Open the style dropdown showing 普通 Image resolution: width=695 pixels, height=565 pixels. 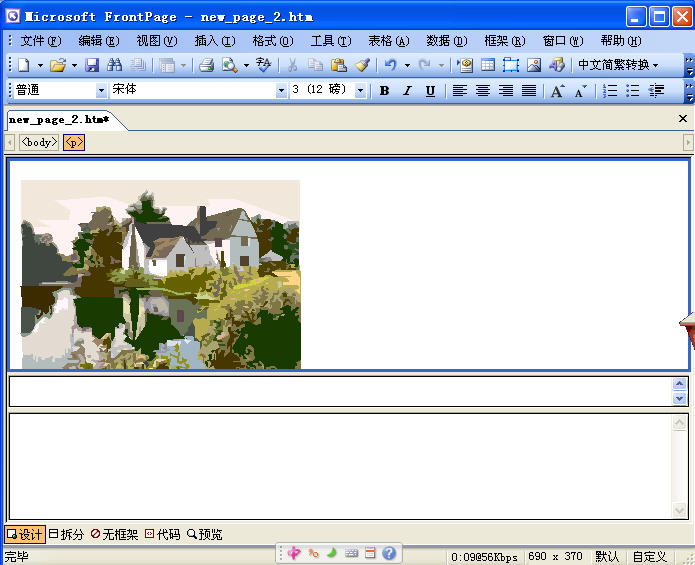pyautogui.click(x=102, y=90)
